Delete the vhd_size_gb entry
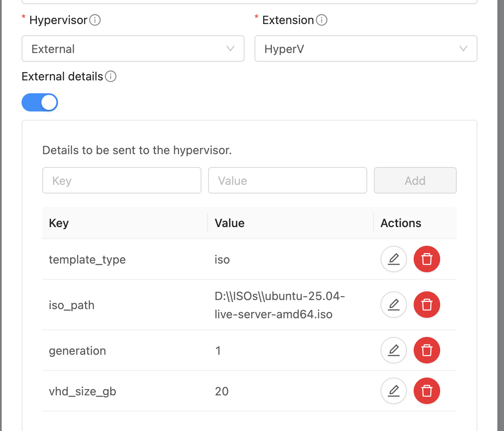The width and height of the screenshot is (504, 431). (426, 391)
